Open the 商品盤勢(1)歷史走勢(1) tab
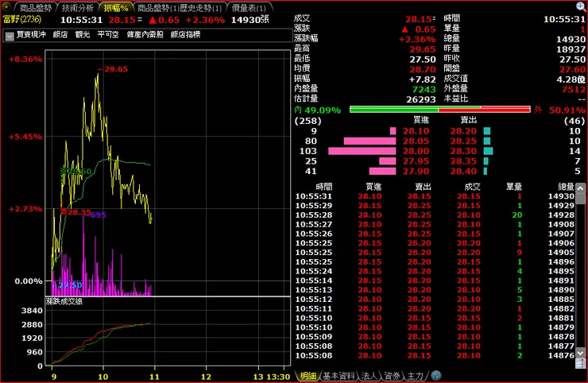This screenshot has width=588, height=383. (180, 8)
